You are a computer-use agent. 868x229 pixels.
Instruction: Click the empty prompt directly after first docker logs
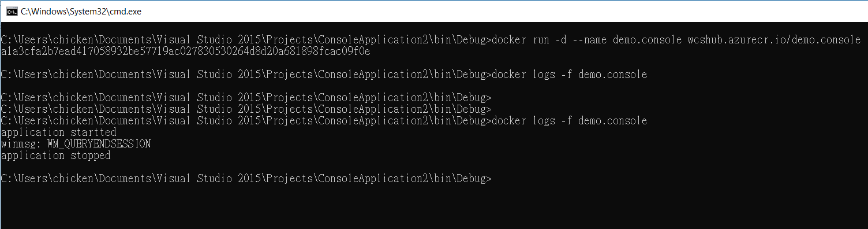(246, 98)
